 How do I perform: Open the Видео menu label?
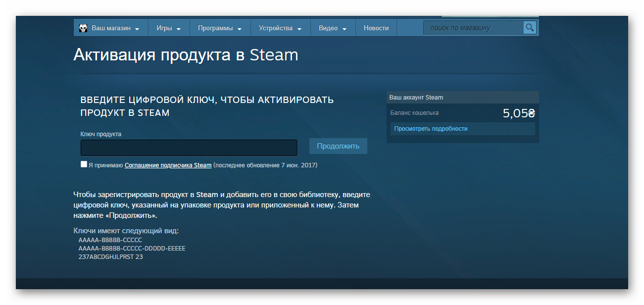pyautogui.click(x=328, y=28)
